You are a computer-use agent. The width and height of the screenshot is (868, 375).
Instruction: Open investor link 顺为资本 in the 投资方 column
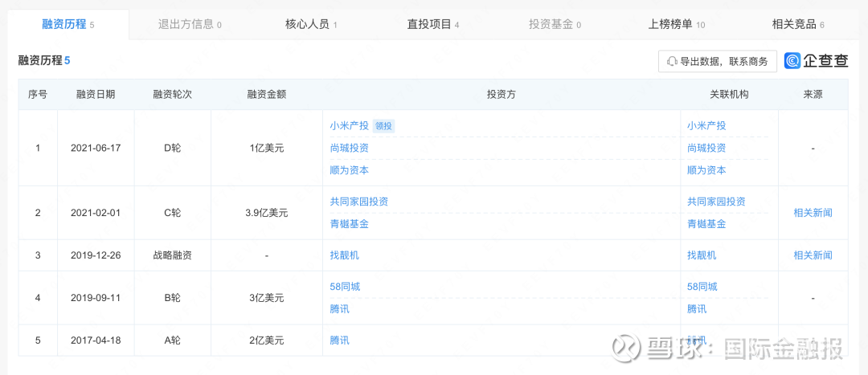tap(349, 170)
